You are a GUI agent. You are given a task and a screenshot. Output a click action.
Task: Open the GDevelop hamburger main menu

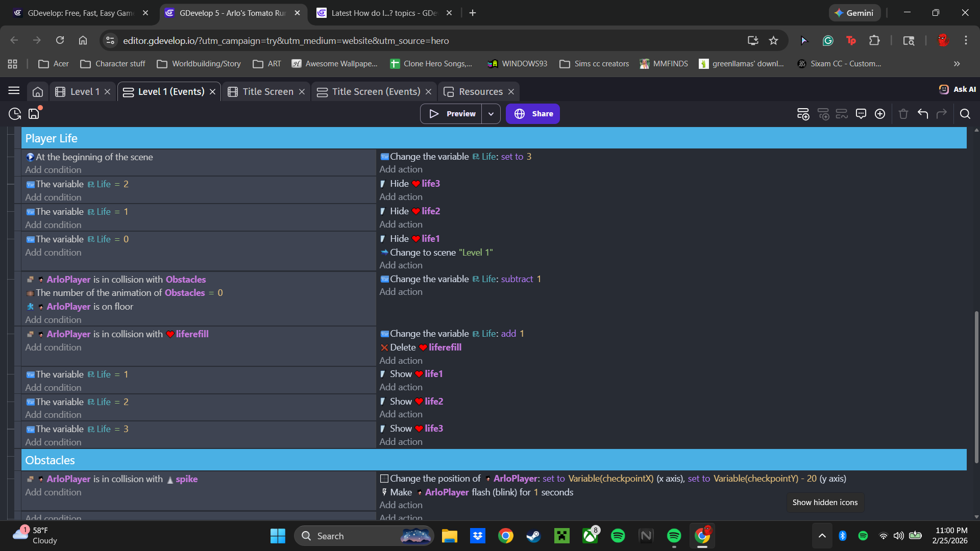point(14,91)
